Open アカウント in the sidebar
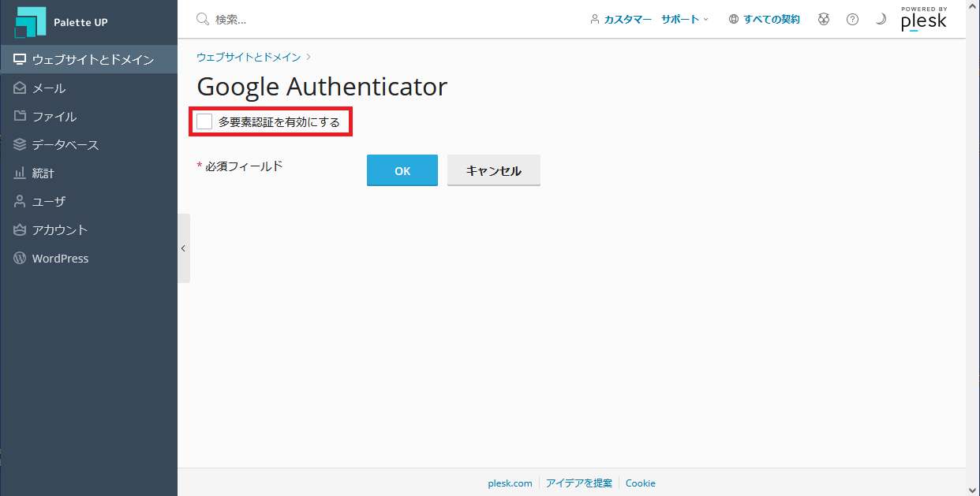The image size is (980, 496). (x=88, y=230)
